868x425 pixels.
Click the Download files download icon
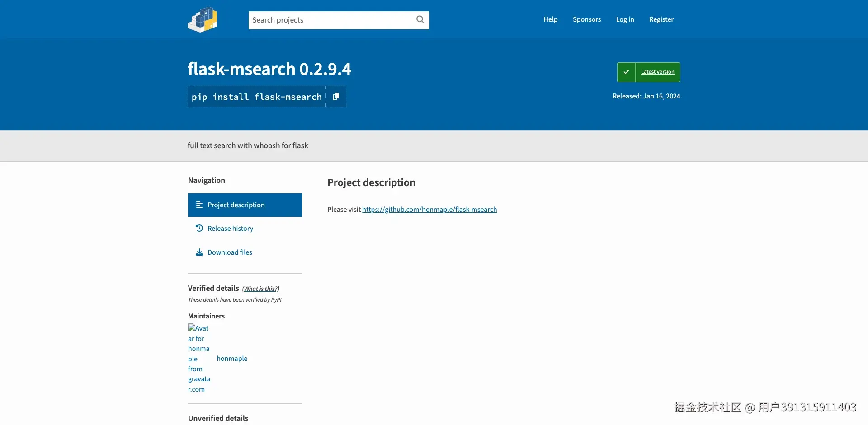pyautogui.click(x=199, y=252)
